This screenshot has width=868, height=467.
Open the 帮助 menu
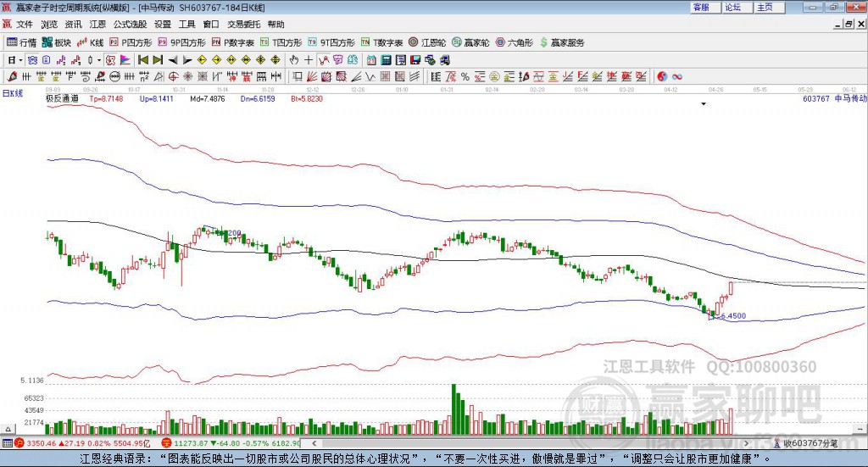coord(275,25)
